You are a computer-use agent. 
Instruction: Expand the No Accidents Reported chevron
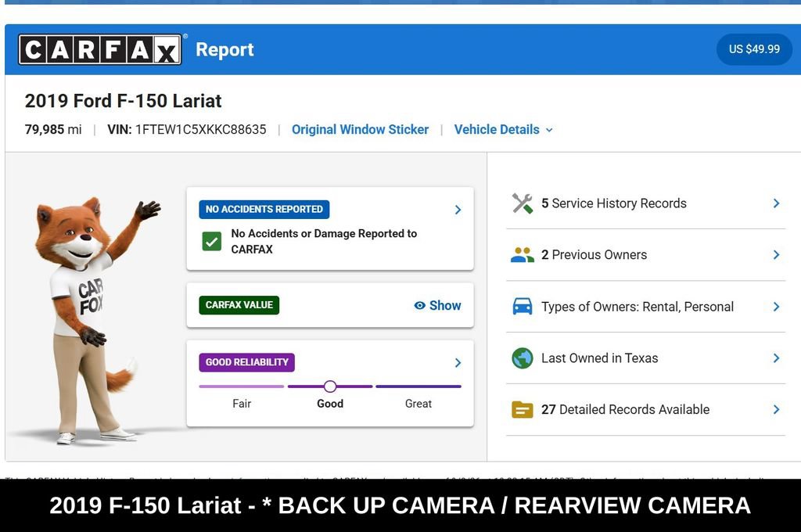point(458,210)
